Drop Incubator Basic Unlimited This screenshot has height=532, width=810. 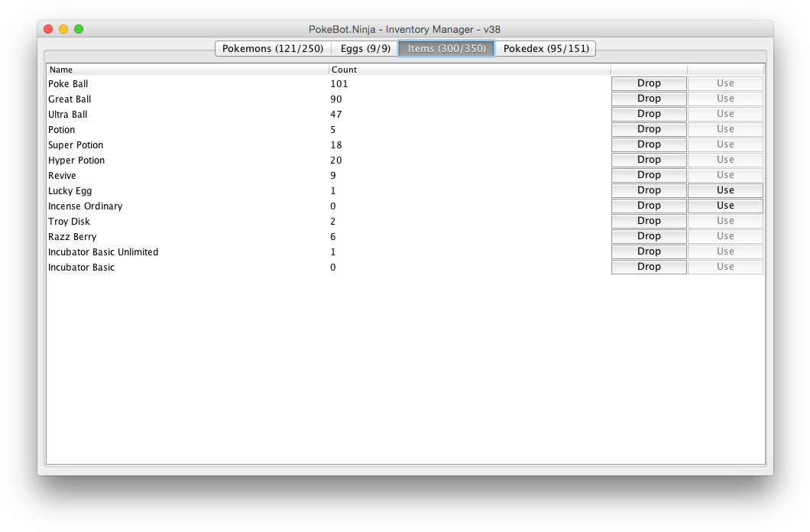[649, 251]
